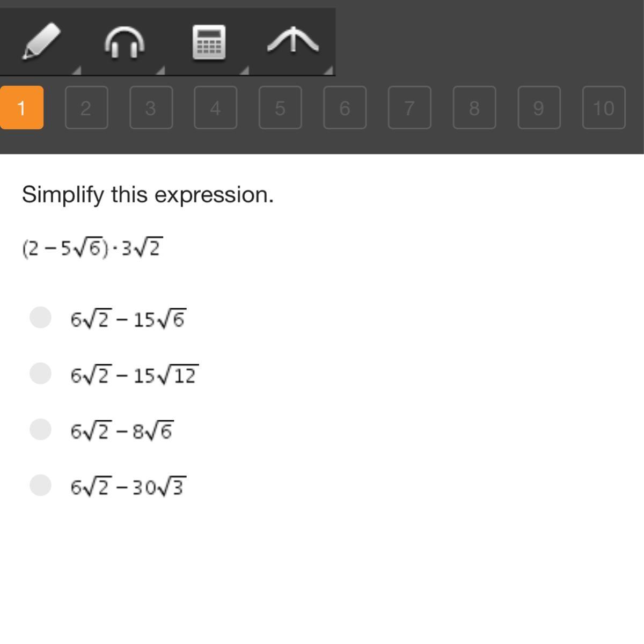Go to question 1
The height and width of the screenshot is (644, 644).
[21, 108]
